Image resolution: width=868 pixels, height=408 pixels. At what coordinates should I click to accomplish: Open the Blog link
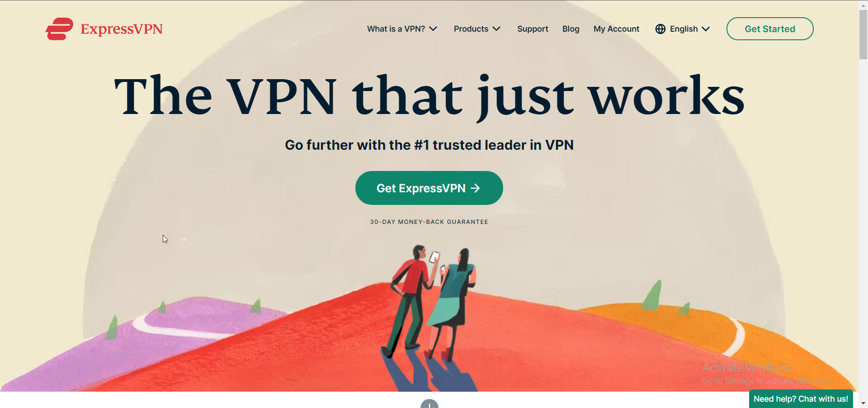pyautogui.click(x=571, y=29)
